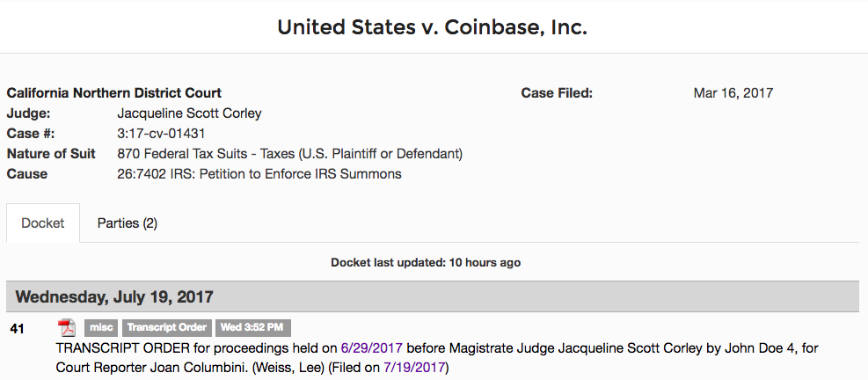This screenshot has width=868, height=380.
Task: Click the United States v. Coinbase title
Action: 432,27
